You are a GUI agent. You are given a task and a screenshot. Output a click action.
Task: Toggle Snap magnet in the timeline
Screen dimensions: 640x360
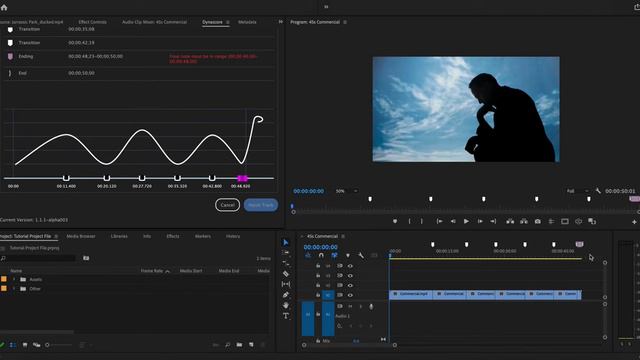(321, 256)
